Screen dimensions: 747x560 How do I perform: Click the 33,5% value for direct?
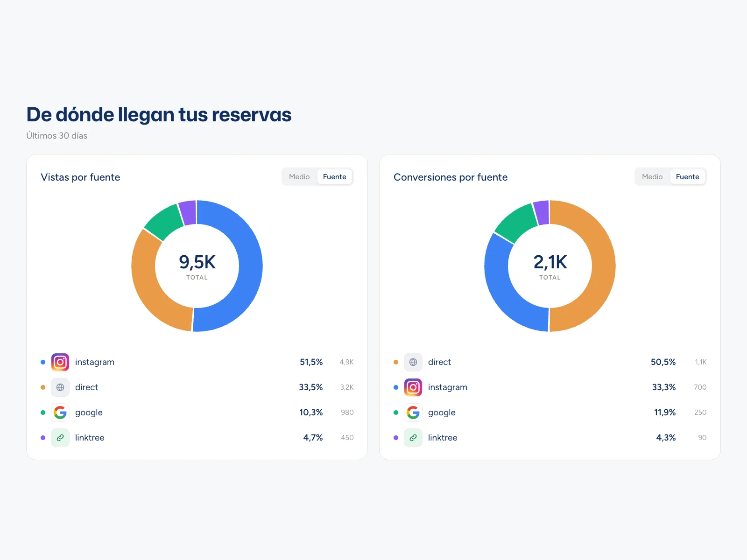click(311, 387)
